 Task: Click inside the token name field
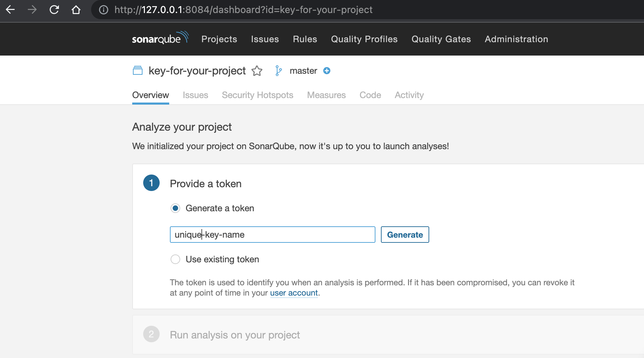coord(272,235)
